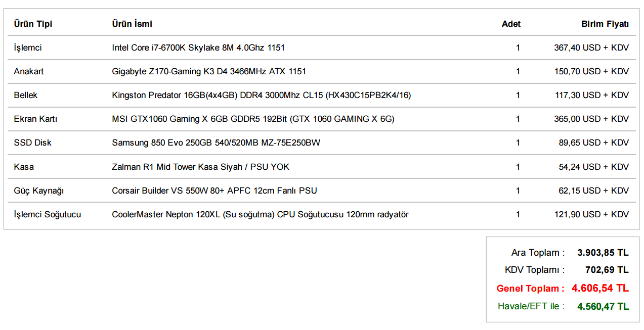Click the 89,65 USD + KDV price
Screen dimensions: 644x330
pos(594,143)
